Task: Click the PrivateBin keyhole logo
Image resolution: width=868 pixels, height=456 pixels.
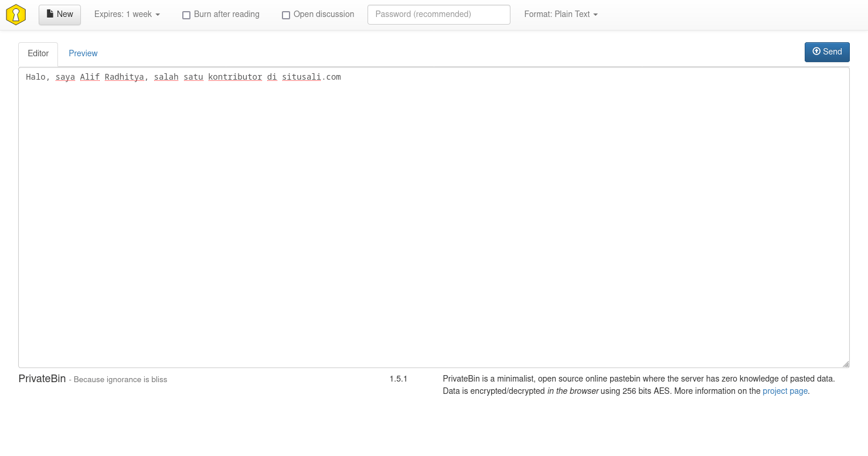Action: 16,15
